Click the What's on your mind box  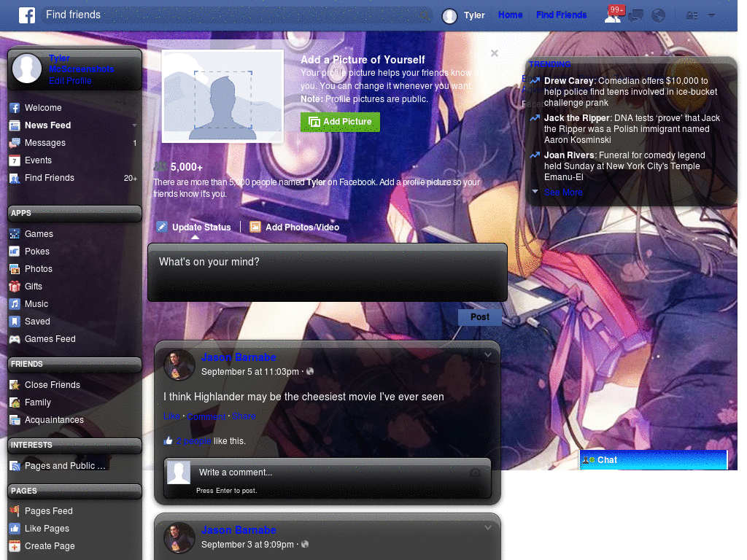328,273
